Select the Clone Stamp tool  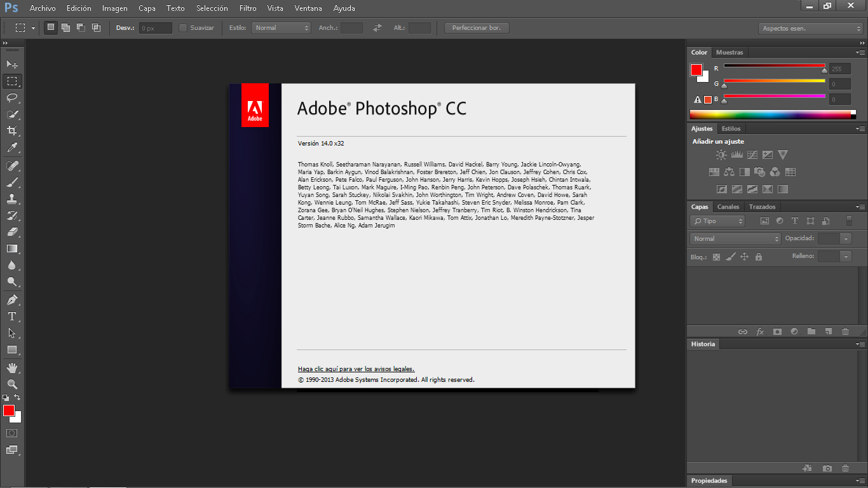pyautogui.click(x=12, y=199)
